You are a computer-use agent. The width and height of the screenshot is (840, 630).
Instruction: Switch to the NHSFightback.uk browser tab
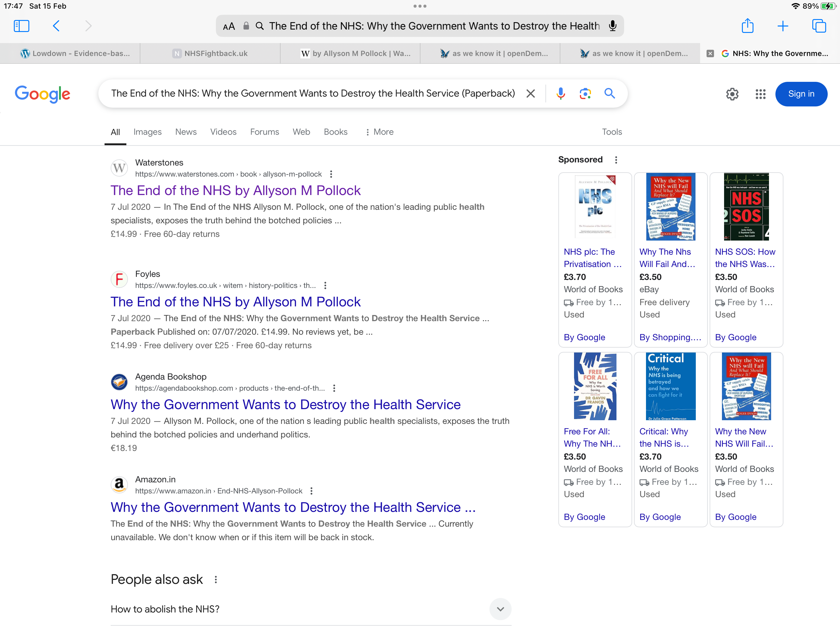coord(210,54)
